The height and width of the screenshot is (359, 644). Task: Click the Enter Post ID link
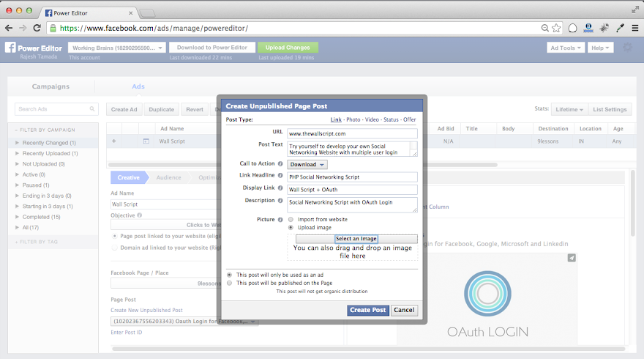[126, 333]
